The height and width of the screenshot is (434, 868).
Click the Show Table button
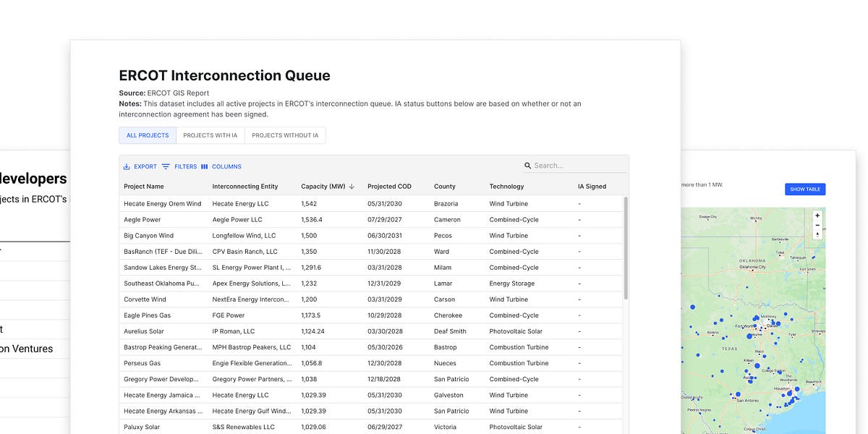(x=805, y=190)
